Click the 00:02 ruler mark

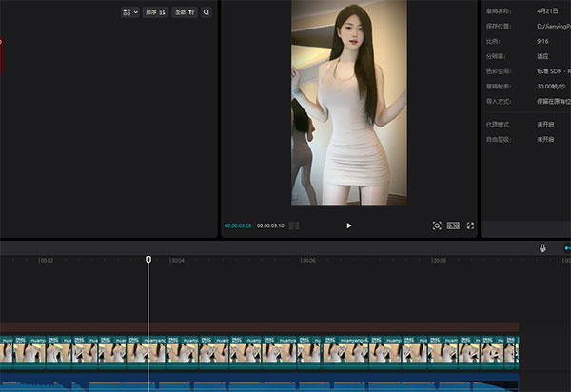tap(46, 261)
